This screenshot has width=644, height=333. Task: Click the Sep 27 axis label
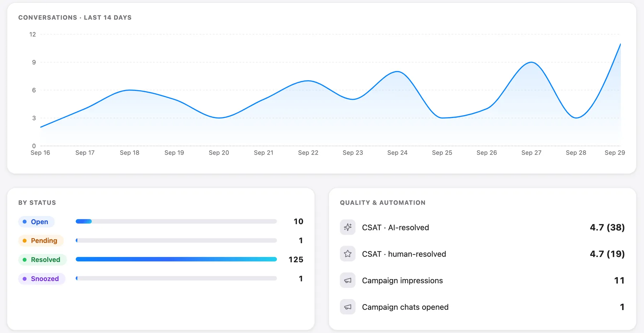(x=531, y=153)
